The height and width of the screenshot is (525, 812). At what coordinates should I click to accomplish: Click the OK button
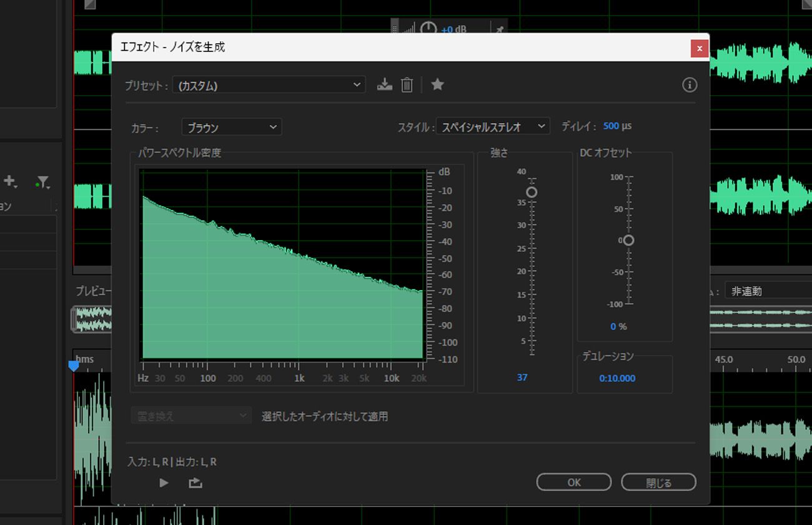[574, 482]
